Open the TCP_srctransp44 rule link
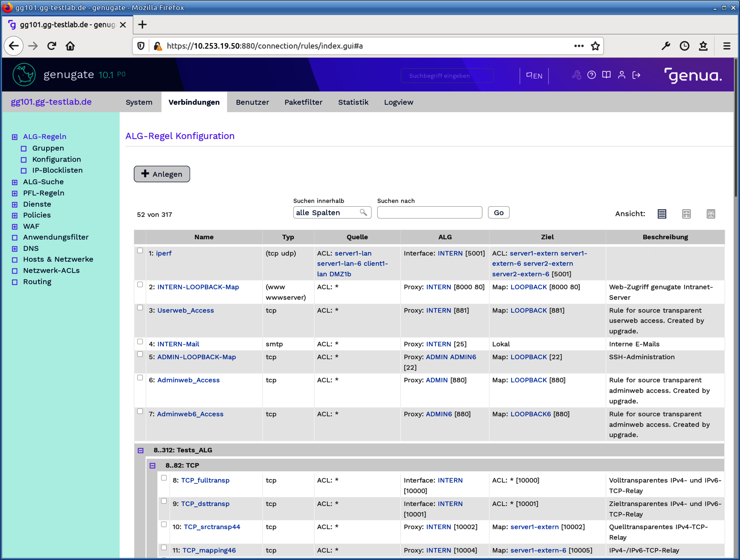Viewport: 740px width, 560px height. (x=212, y=526)
